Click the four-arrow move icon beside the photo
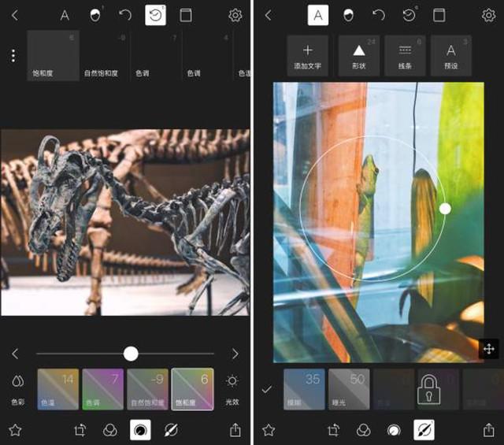This screenshot has height=445, width=504. click(488, 349)
